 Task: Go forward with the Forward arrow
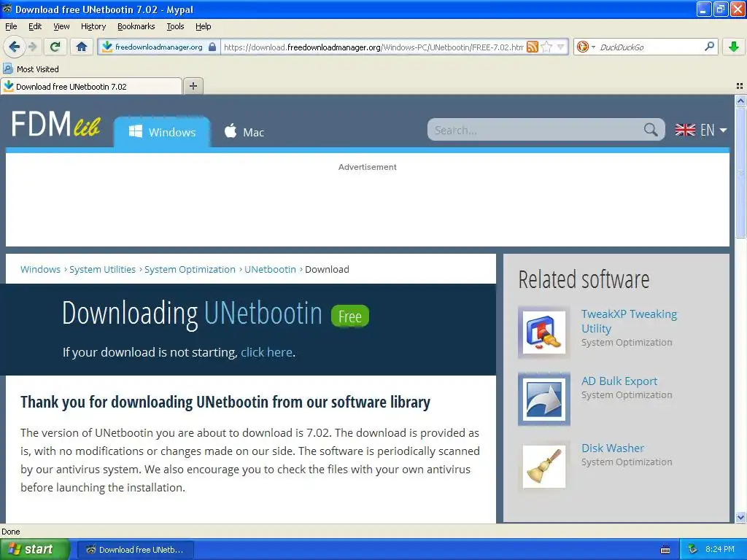(32, 47)
